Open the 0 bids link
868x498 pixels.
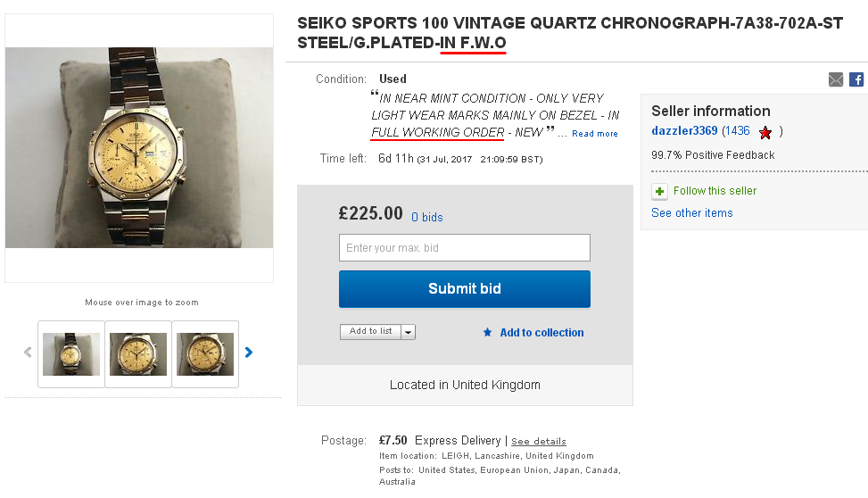pyautogui.click(x=426, y=217)
